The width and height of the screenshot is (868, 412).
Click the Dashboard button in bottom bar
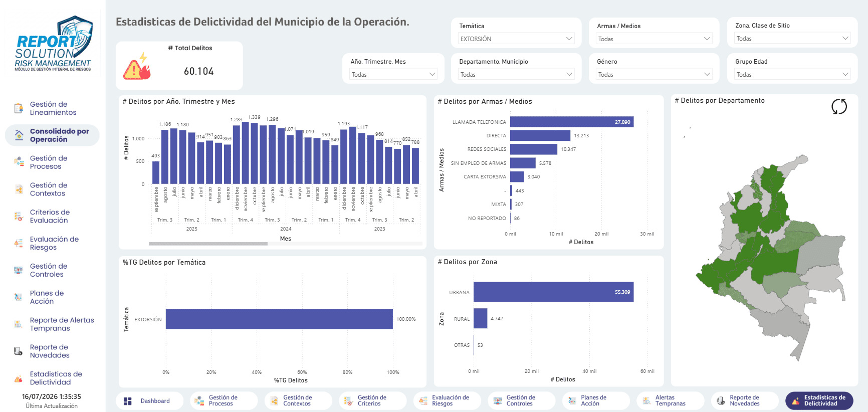[149, 401]
